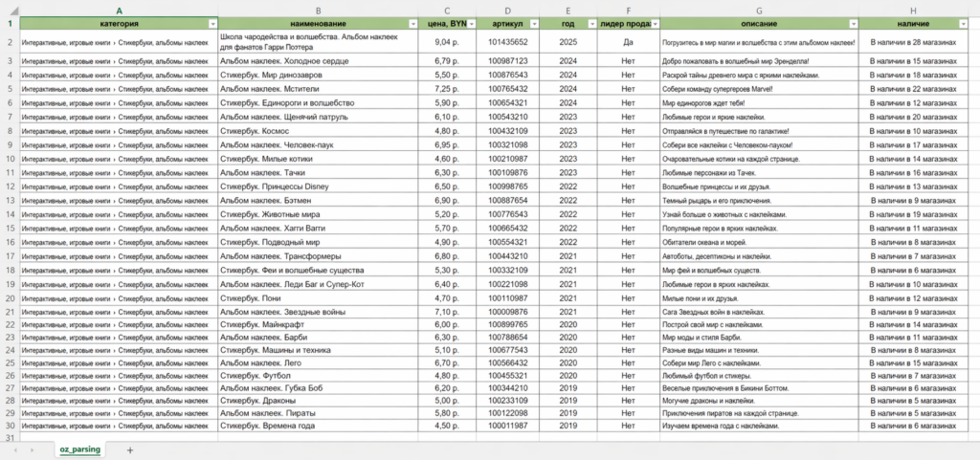Select 'Альбом наклеек. Пираты' cell
Viewport: 980px width, 460px height.
(x=318, y=413)
